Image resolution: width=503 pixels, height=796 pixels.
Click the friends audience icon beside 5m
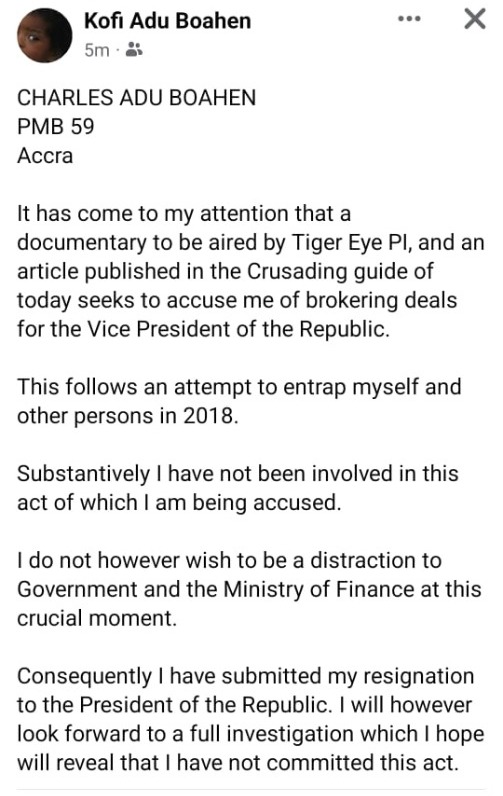[133, 50]
